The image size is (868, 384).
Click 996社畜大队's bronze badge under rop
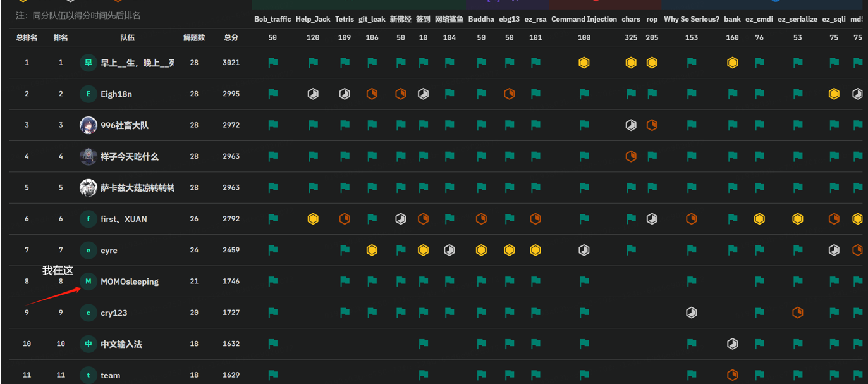[x=652, y=125]
